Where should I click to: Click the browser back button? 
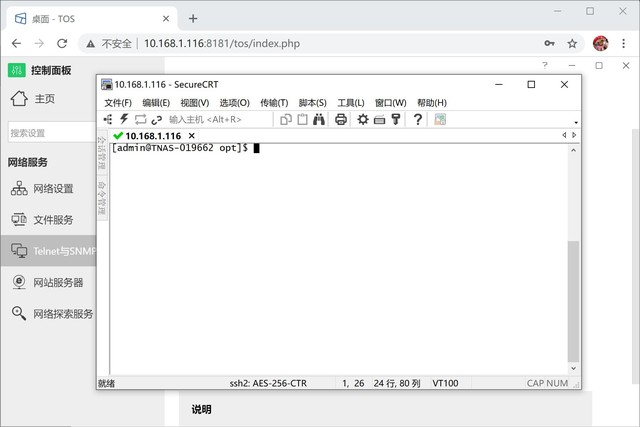click(x=16, y=43)
